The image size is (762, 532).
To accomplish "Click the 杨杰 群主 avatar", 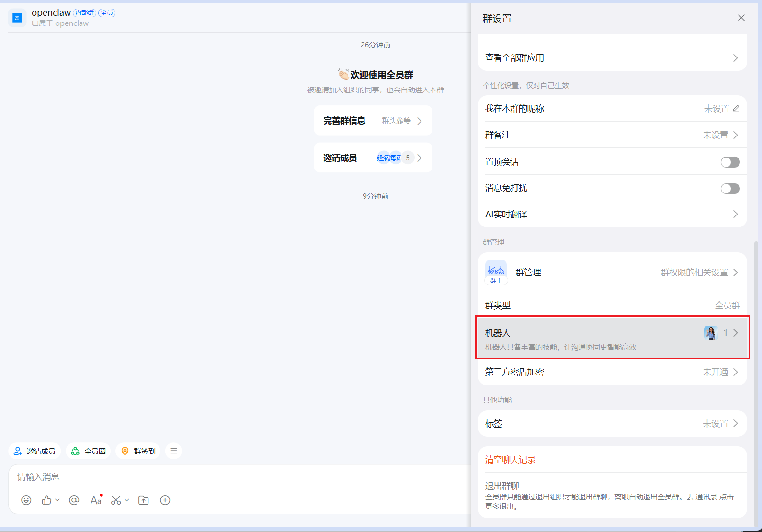I will click(496, 272).
